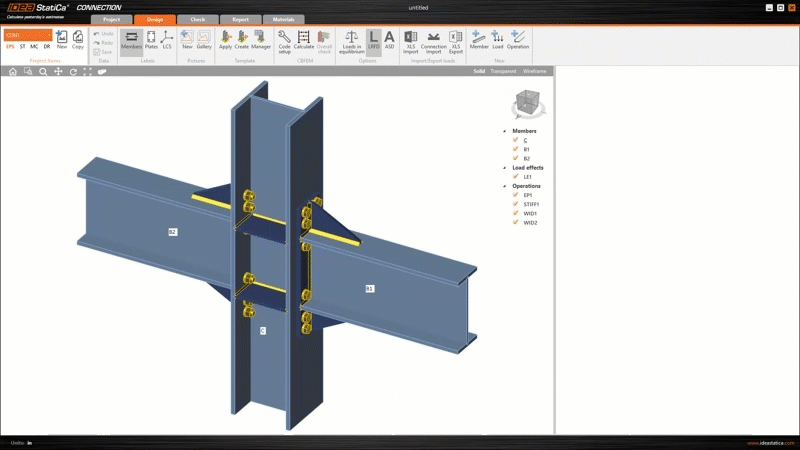Switch view mode to Wireframe
The height and width of the screenshot is (450, 800).
(535, 72)
